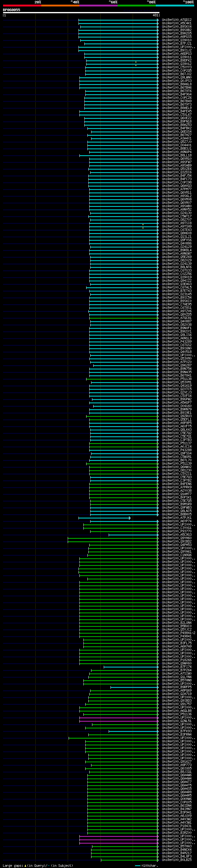Viewport: 197px width, 868px height.
Task: Select the UniRef100_B6TBH6 hit label
Action: [176, 88]
